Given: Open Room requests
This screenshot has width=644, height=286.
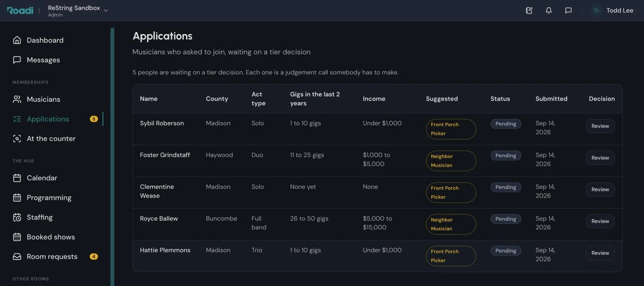Looking at the screenshot, I should 52,257.
